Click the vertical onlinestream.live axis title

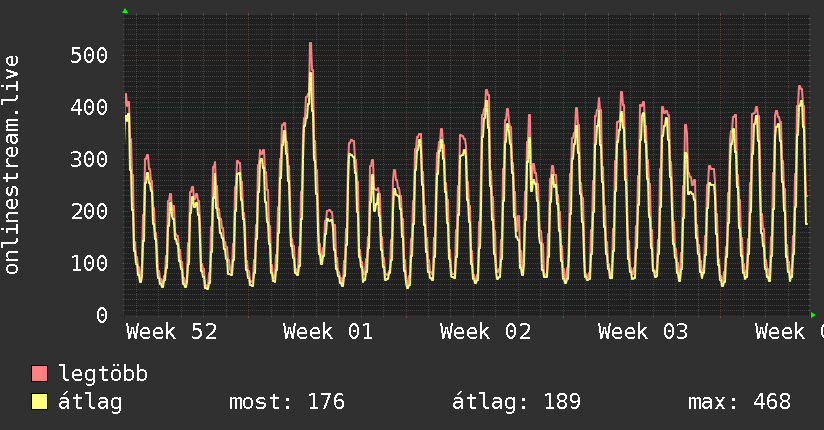tap(12, 165)
